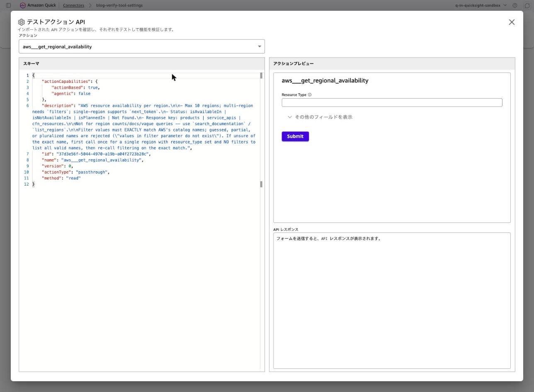Open the q-in-quicksight-sandbox account dropdown
The width and height of the screenshot is (534, 392).
[481, 5]
